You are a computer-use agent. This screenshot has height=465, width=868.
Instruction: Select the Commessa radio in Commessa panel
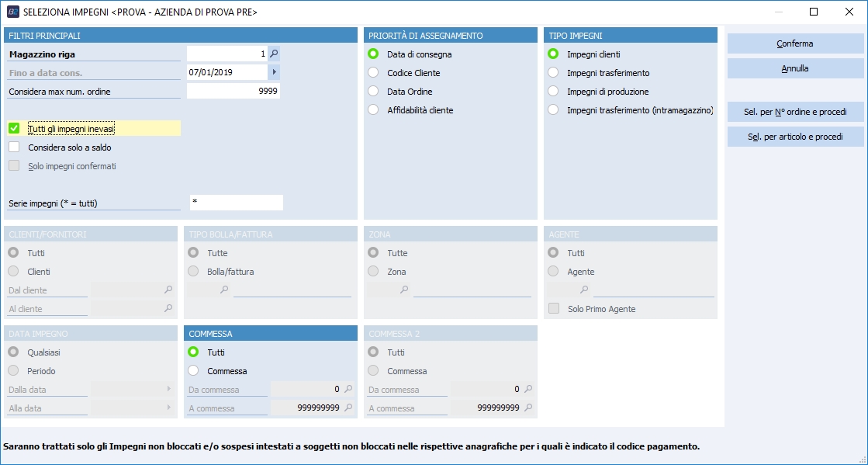pos(193,371)
